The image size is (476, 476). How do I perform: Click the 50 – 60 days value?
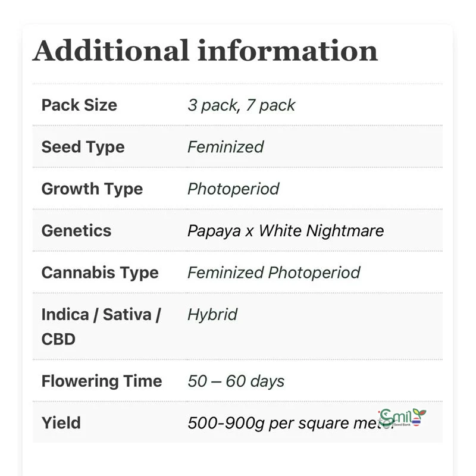[x=236, y=381]
